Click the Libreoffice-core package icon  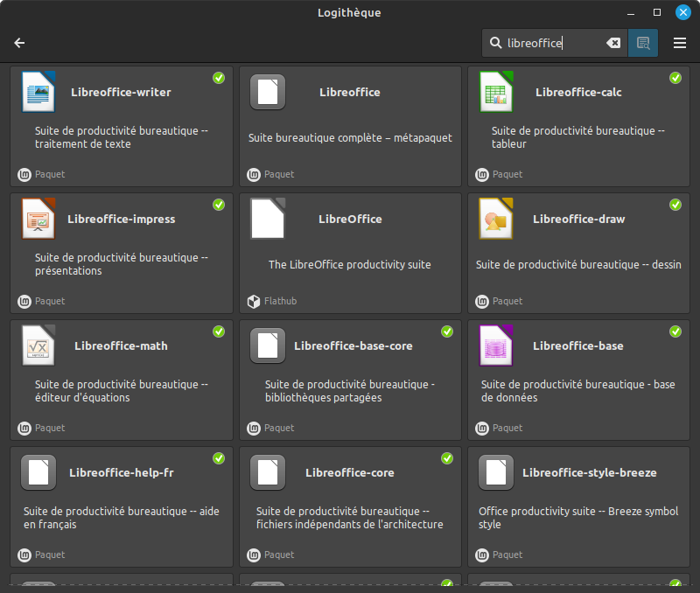coord(268,472)
